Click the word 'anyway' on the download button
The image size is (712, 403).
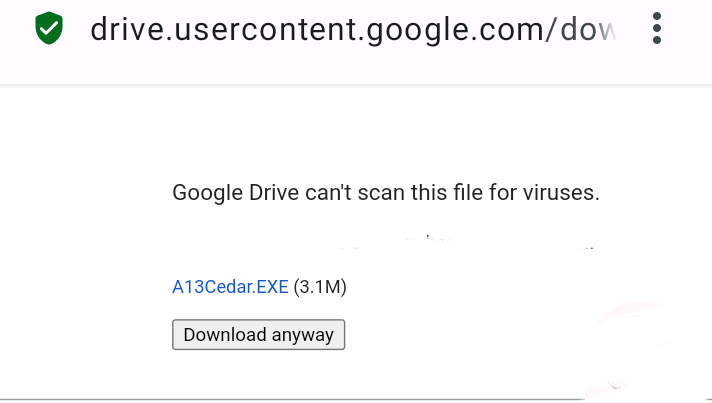303,335
